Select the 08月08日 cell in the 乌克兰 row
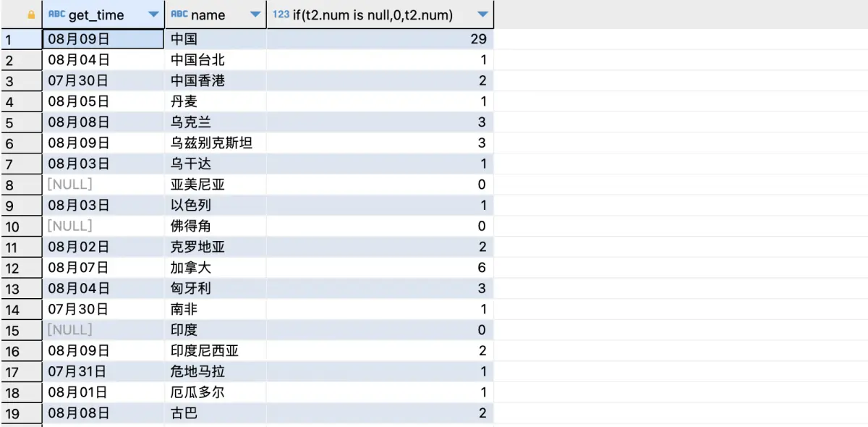Image resolution: width=868 pixels, height=427 pixels. click(103, 122)
